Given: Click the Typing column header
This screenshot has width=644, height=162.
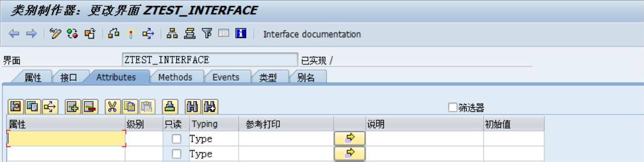Looking at the screenshot, I should click(x=214, y=124).
